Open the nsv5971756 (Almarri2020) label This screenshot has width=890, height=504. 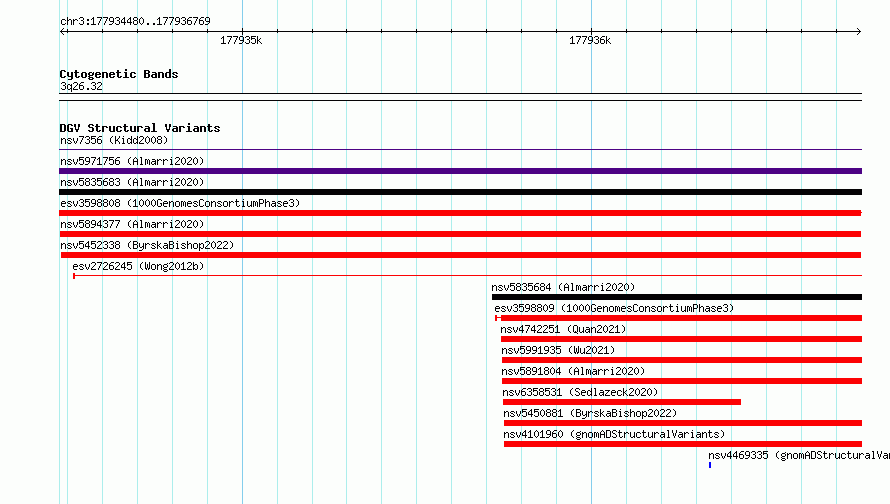(132, 161)
